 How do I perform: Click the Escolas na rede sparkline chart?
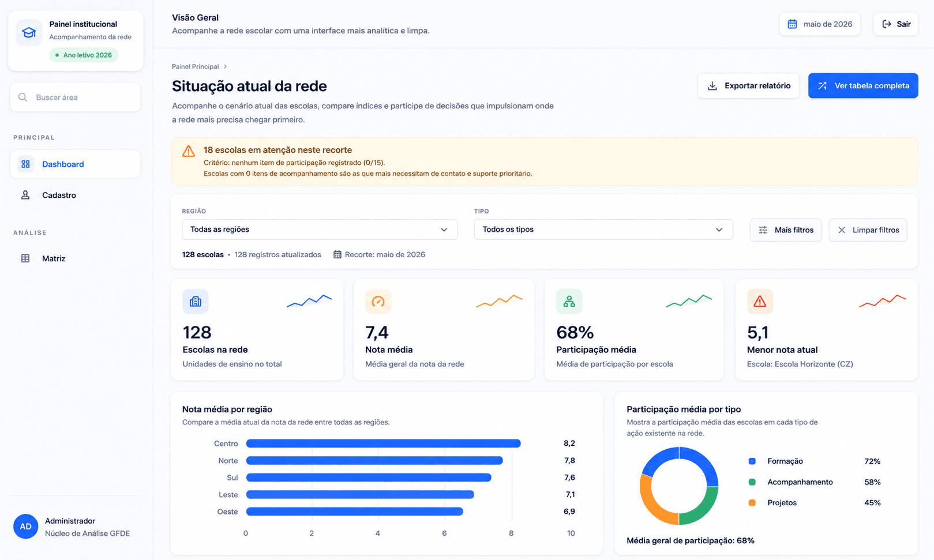309,301
